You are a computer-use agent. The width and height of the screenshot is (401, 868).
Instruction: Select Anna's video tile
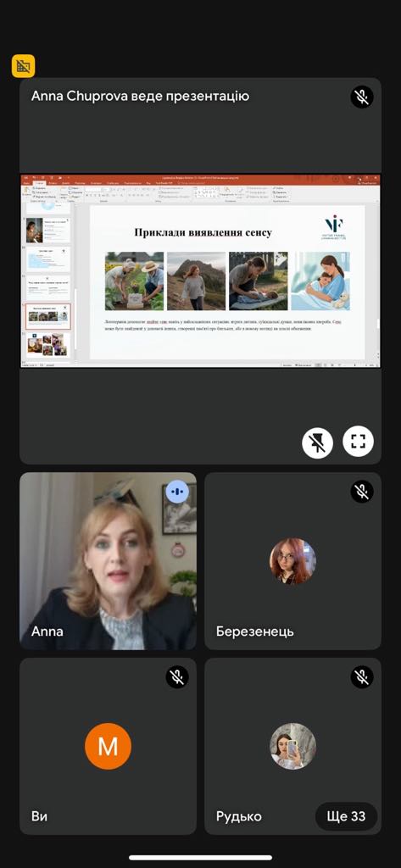(108, 561)
